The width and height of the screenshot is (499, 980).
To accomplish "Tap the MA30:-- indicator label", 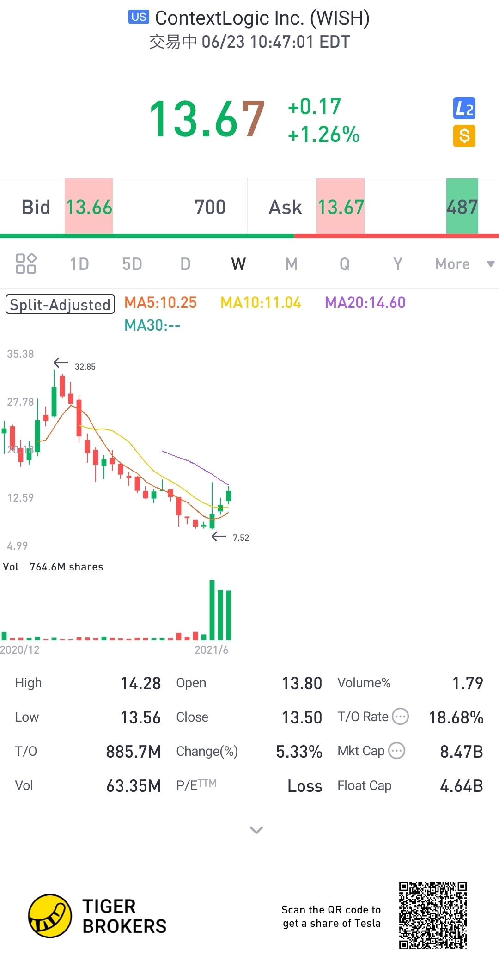I will [152, 325].
